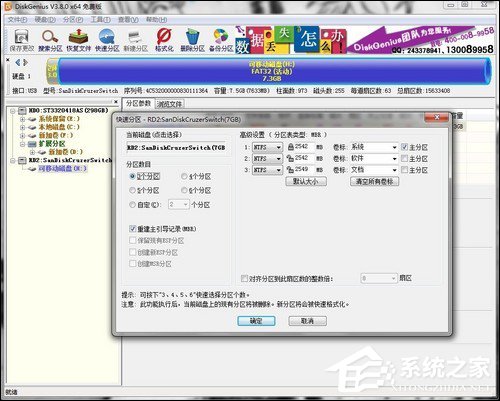Click current disk selector RD2:SanDiskCruzerSwitch(7GB

tap(177, 147)
